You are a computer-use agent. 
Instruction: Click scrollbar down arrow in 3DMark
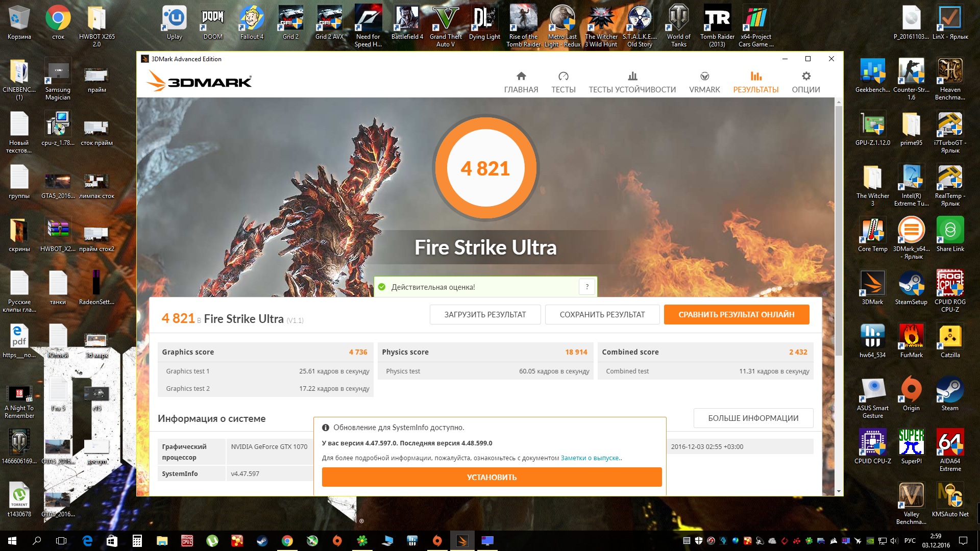click(839, 491)
